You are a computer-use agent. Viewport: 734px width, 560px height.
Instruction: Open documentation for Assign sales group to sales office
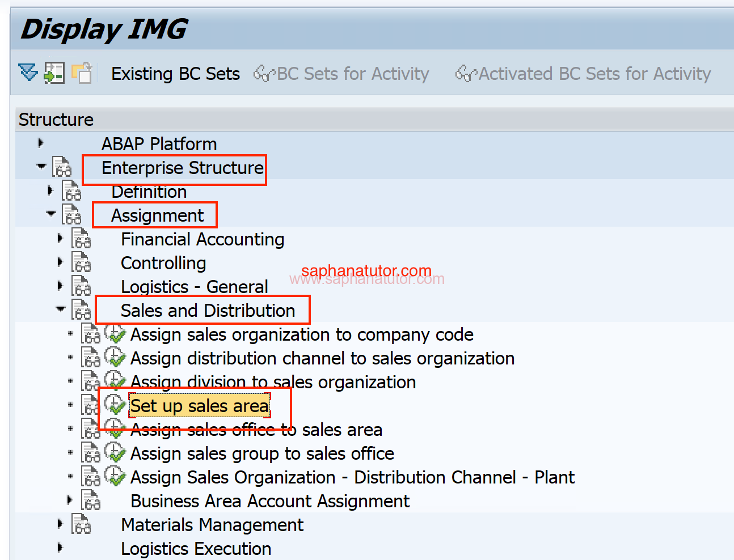(91, 453)
